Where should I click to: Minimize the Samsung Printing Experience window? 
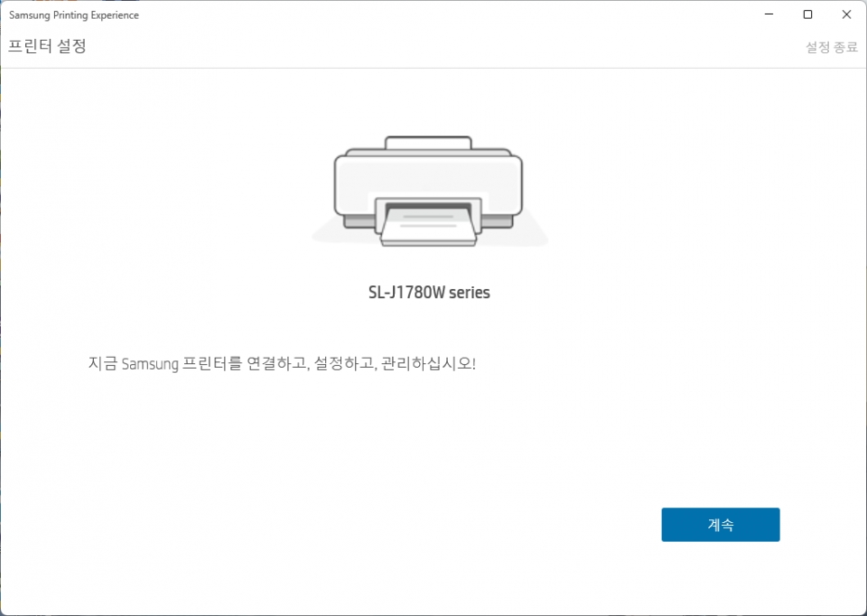pos(769,14)
